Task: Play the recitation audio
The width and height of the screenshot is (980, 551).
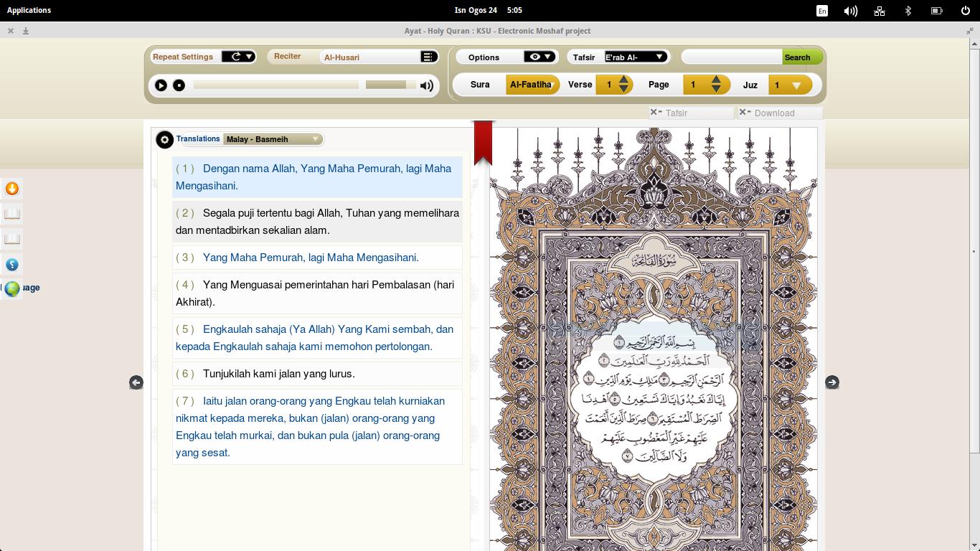Action: coord(161,85)
